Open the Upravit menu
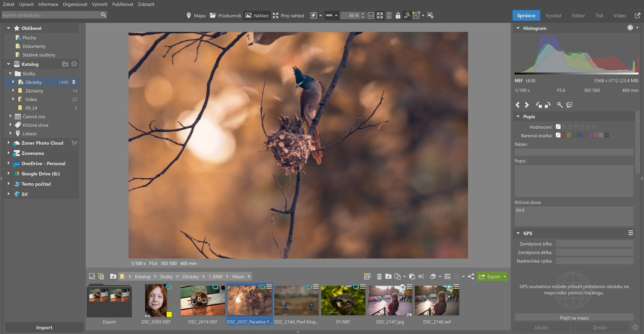644x334 pixels. tap(26, 4)
